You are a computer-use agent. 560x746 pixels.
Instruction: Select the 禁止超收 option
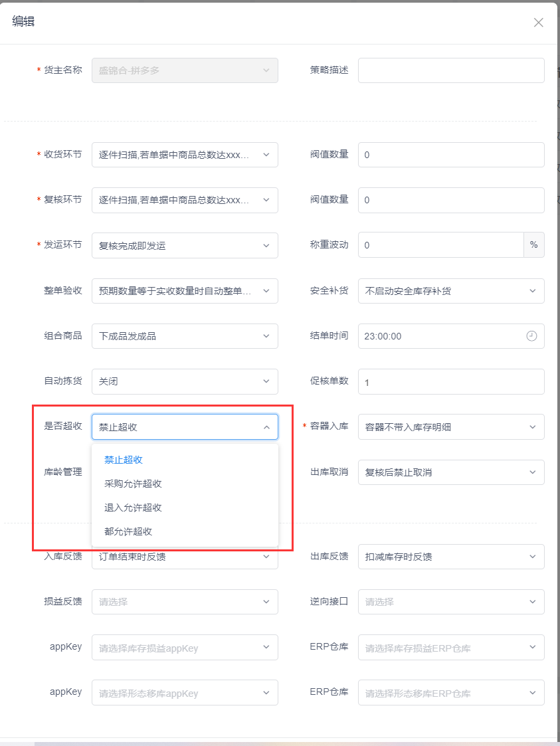coord(185,460)
